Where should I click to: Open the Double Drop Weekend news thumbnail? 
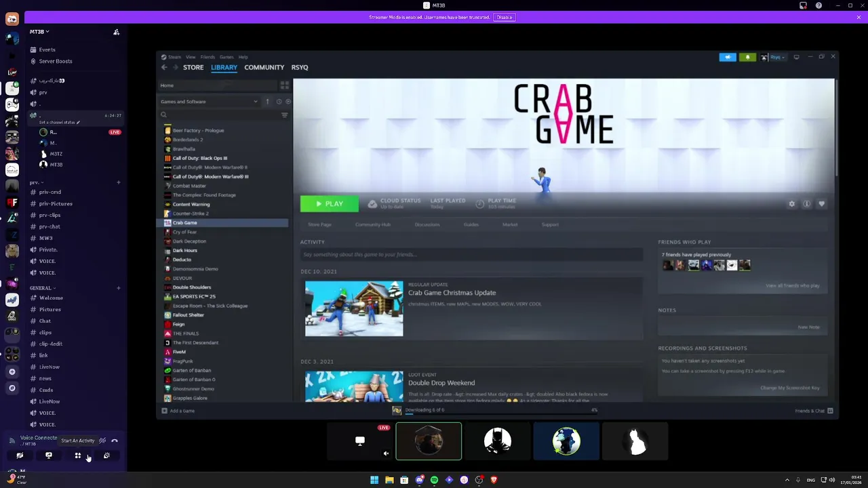(x=354, y=386)
